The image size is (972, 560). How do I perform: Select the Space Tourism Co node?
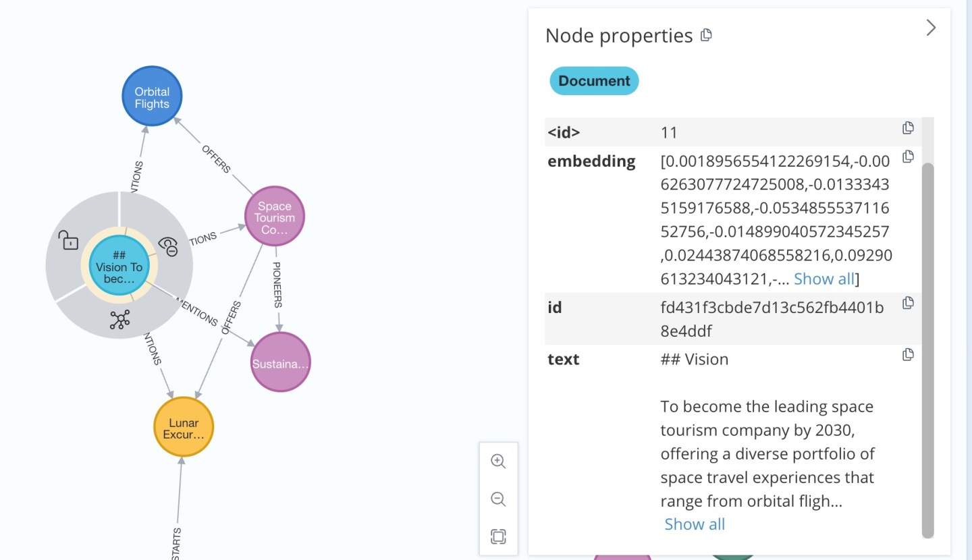(275, 216)
